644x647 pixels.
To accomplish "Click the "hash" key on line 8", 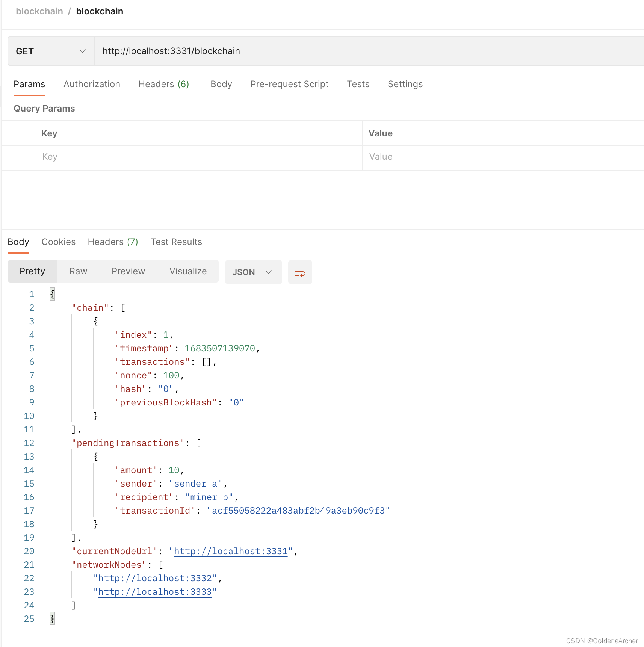I will pyautogui.click(x=131, y=389).
